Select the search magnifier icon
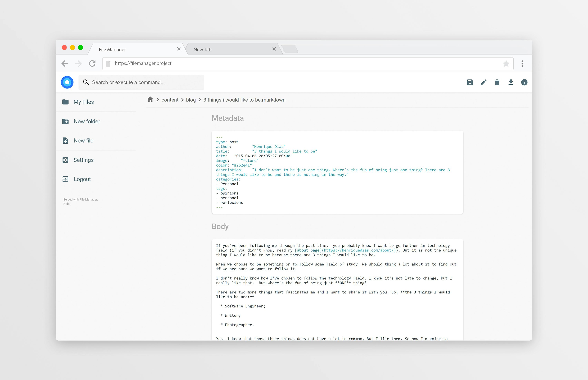 (86, 82)
